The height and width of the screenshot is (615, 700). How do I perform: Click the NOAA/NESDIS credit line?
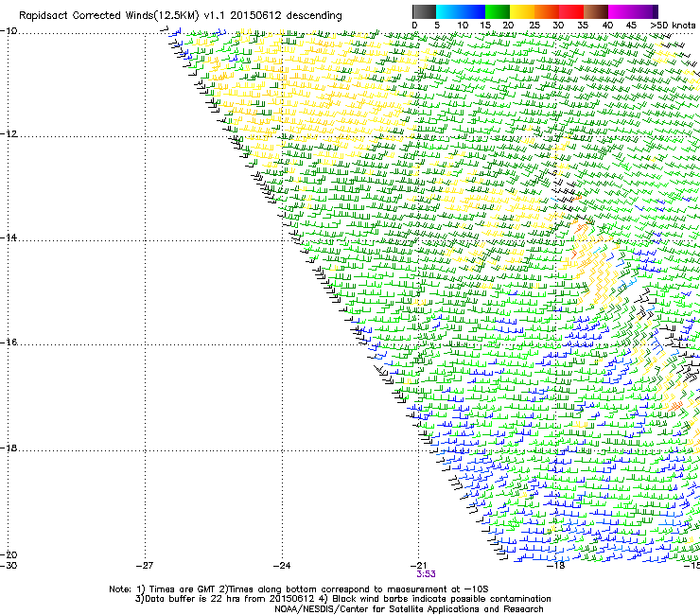point(409,609)
